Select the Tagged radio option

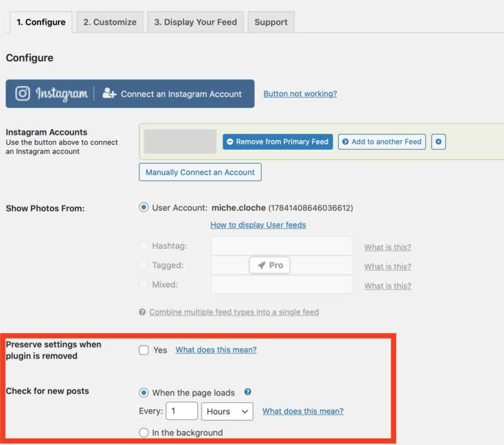click(144, 265)
